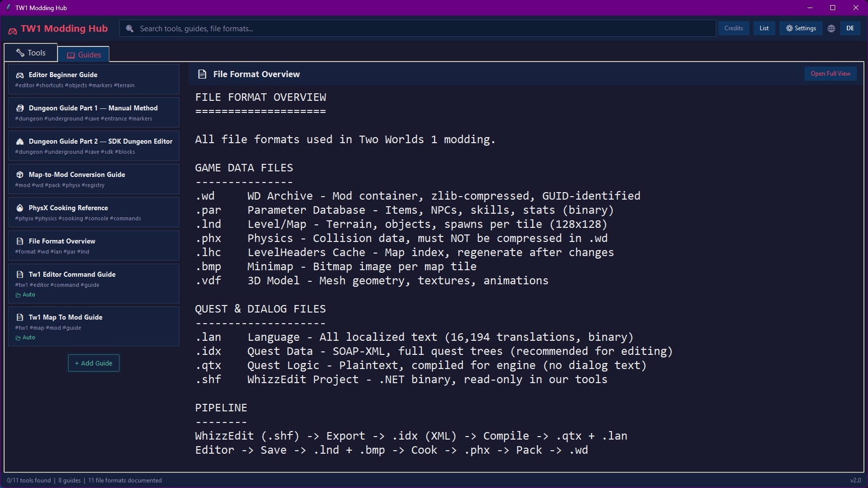This screenshot has height=488, width=868.
Task: Click the PhysX Cooking Reference icon
Action: [20, 208]
